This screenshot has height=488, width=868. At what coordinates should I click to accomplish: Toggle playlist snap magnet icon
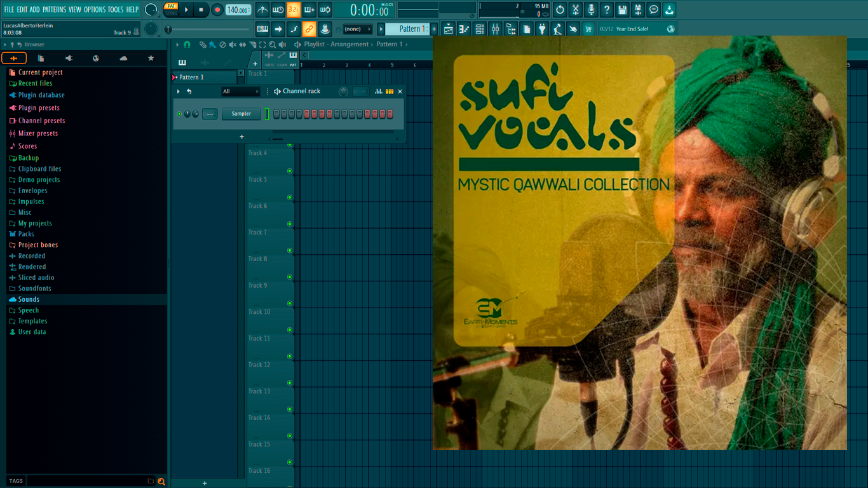[x=187, y=44]
